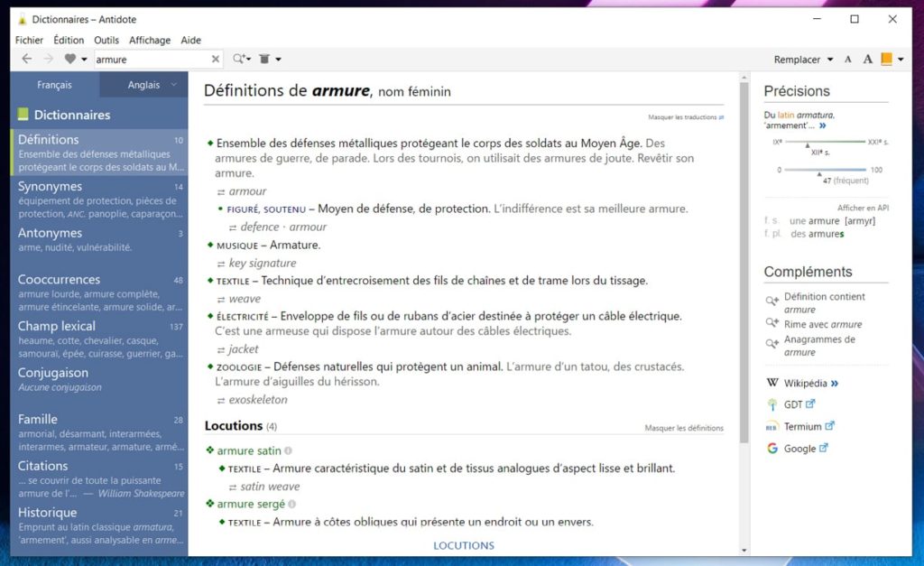Select the Définitions dictionary entry
924x566 pixels.
[99, 153]
